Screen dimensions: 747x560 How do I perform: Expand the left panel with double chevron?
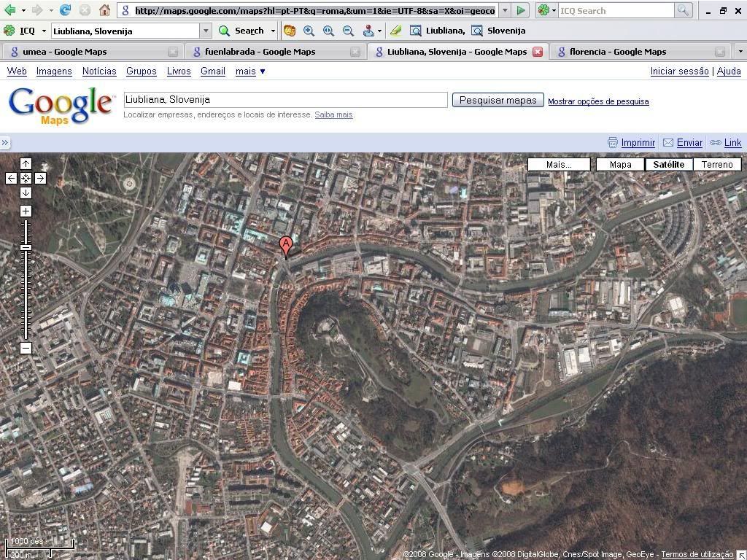tap(5, 143)
